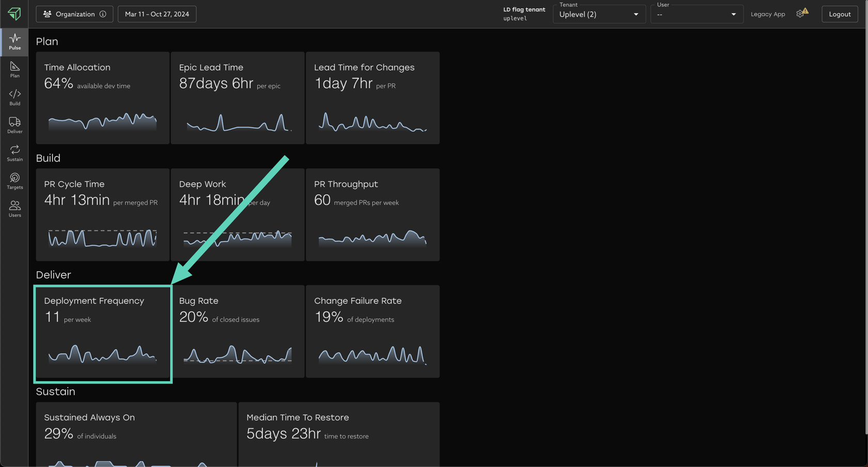
Task: Click info icon next to Organization
Action: (103, 14)
